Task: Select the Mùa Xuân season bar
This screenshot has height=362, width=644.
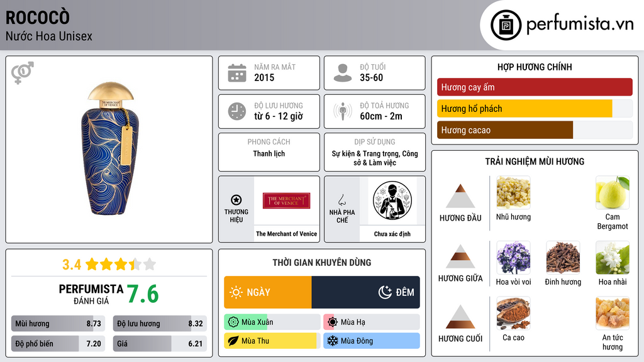Action: point(272,322)
